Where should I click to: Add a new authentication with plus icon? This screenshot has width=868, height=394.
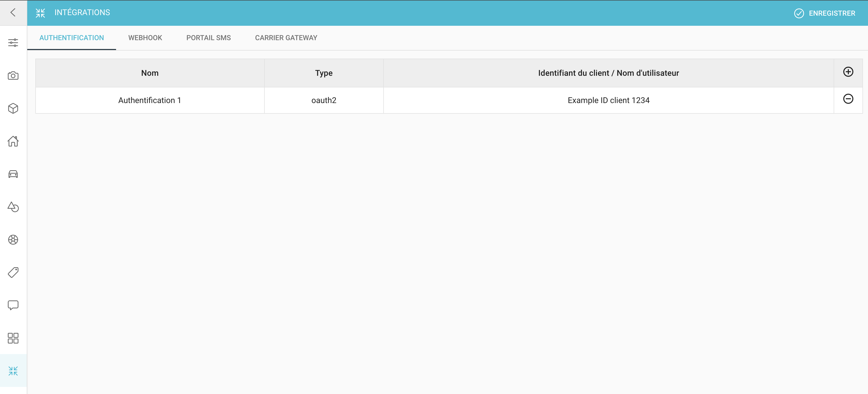coord(848,72)
